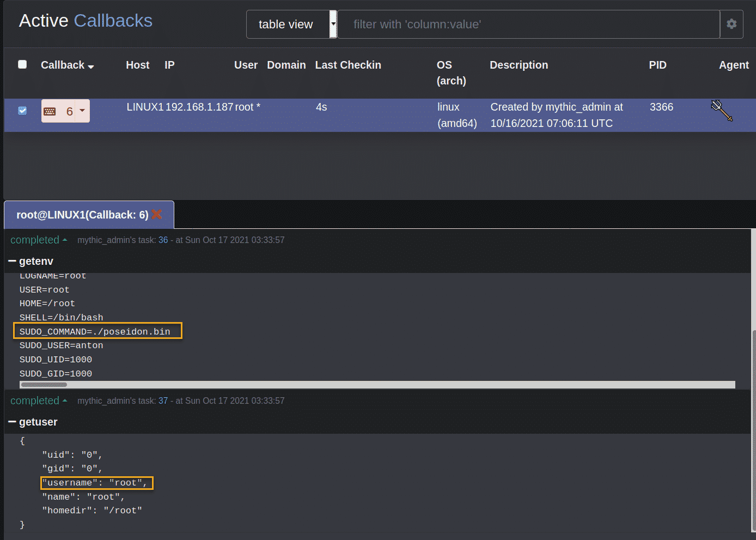Click the filter with column:value field
The width and height of the screenshot is (756, 540).
pyautogui.click(x=528, y=24)
